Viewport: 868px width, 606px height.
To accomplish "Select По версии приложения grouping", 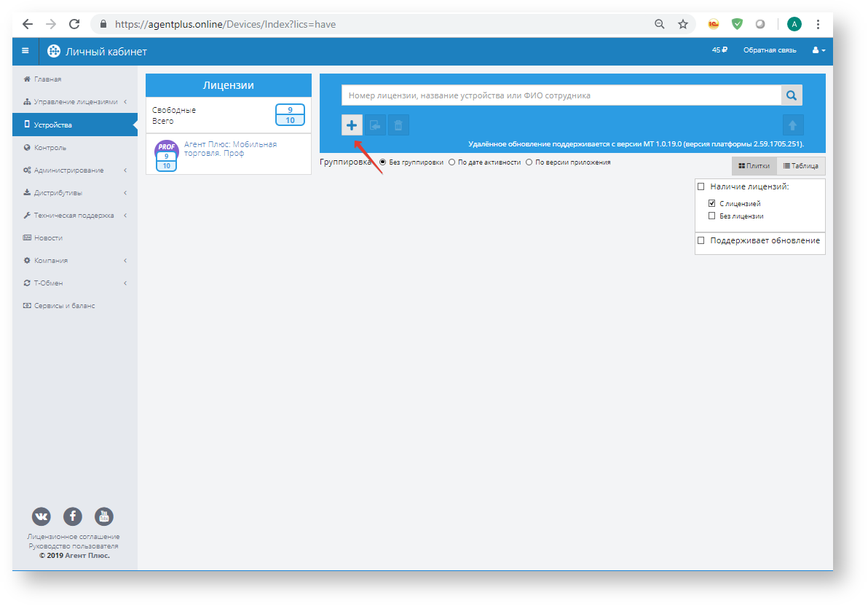I will tap(529, 162).
